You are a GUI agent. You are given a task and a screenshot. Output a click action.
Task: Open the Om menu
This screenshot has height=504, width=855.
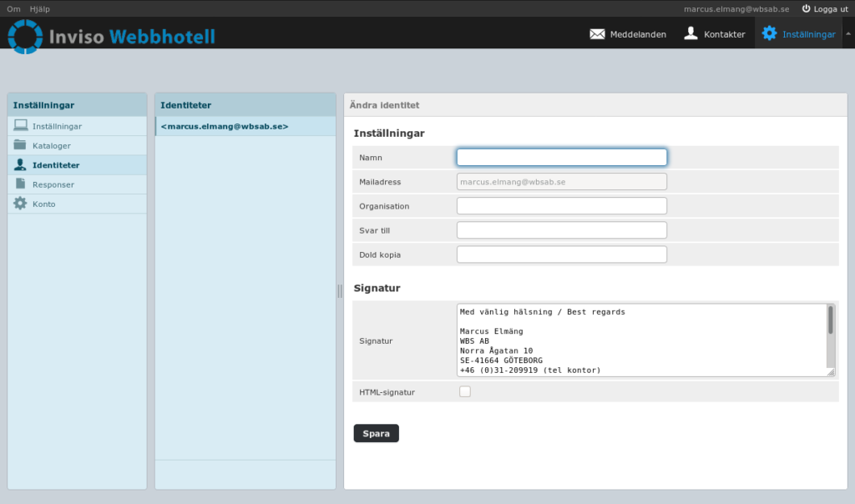[x=13, y=8]
